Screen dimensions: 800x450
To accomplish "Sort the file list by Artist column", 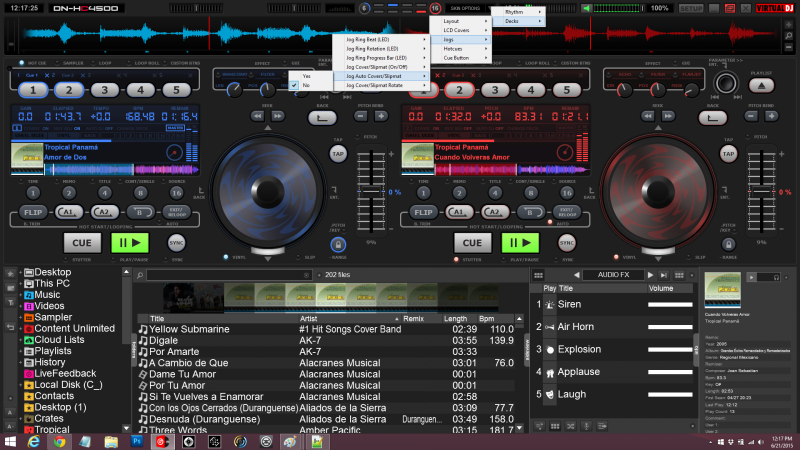I will [349, 318].
